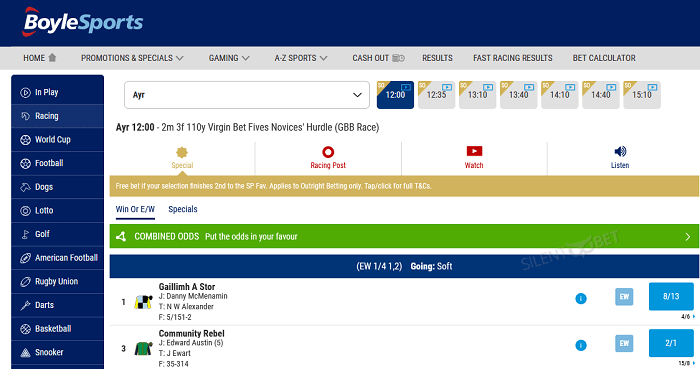This screenshot has width=700, height=369.
Task: Open the green Combined Odds banner
Action: pyautogui.click(x=404, y=236)
